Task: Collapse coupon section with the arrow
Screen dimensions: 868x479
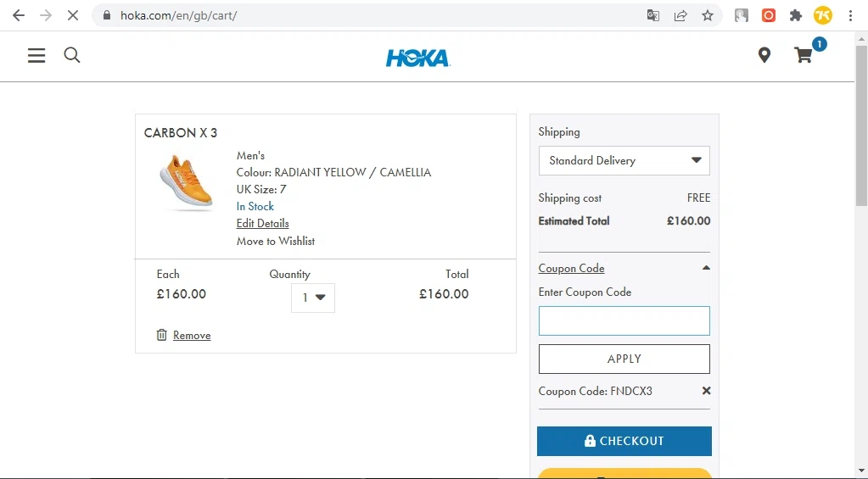Action: 706,268
